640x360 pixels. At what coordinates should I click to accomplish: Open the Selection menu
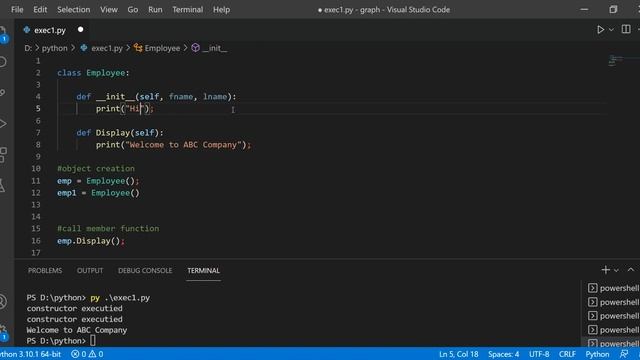pos(73,9)
